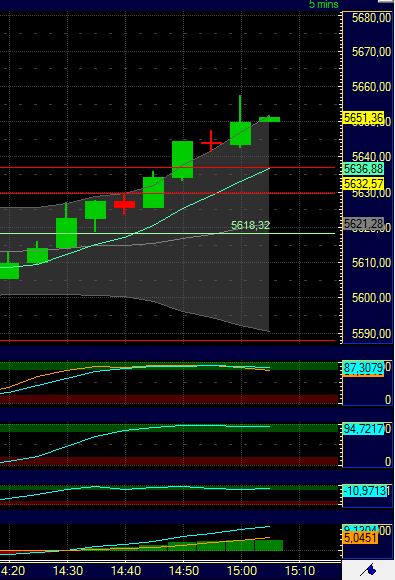The height and width of the screenshot is (580, 395).
Task: Select the latest small green candle after 15:00
Action: coord(269,119)
